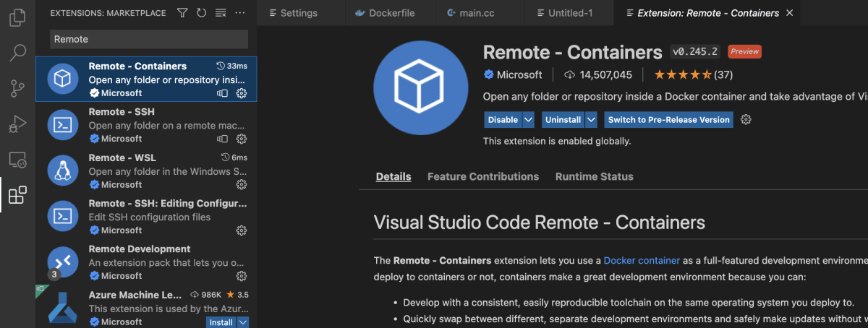
Task: Click remote indicator icon on Remote - Containers row
Action: tap(223, 93)
